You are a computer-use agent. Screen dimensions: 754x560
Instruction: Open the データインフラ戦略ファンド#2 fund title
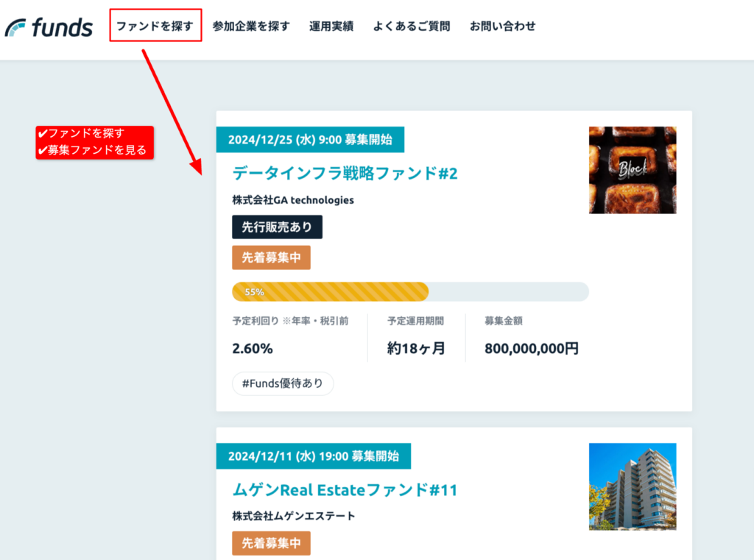coord(345,173)
